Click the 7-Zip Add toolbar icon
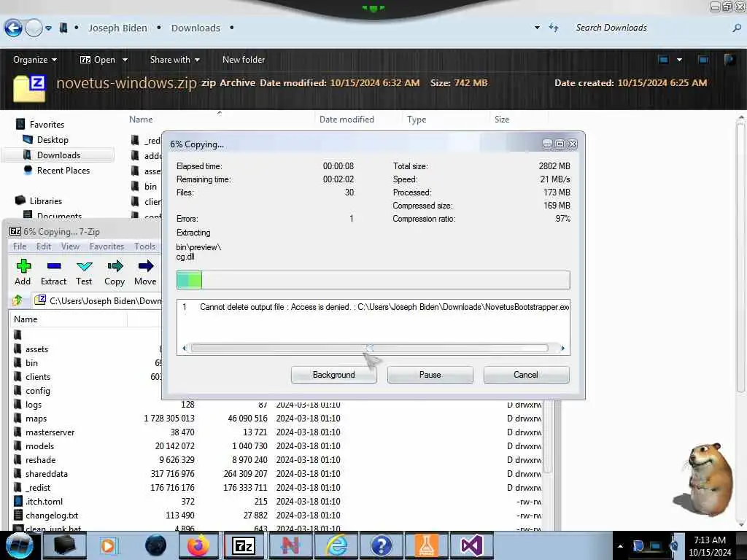This screenshot has width=747, height=560. [x=23, y=266]
